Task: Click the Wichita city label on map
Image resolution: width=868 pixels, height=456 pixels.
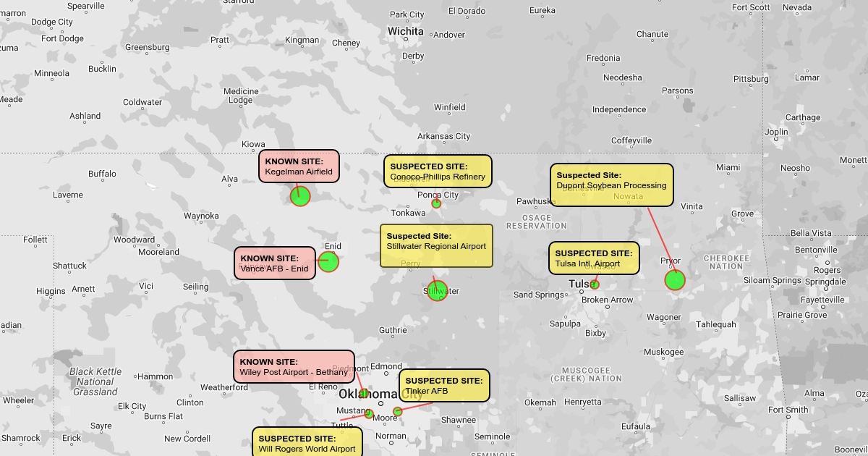Action: point(406,31)
